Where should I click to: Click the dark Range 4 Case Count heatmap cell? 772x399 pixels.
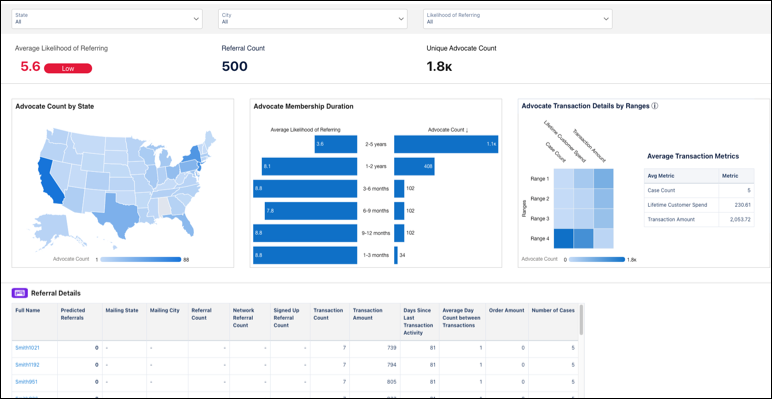[x=564, y=238]
